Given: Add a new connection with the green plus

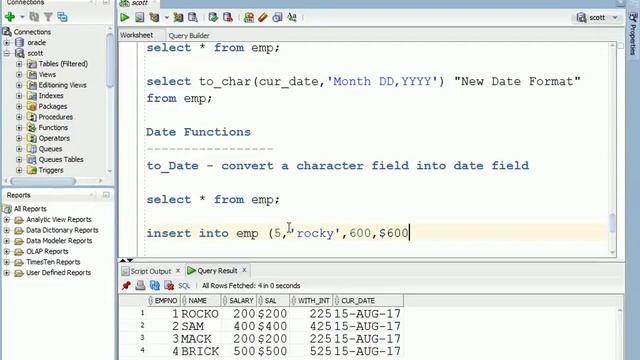Looking at the screenshot, I should 10,17.
